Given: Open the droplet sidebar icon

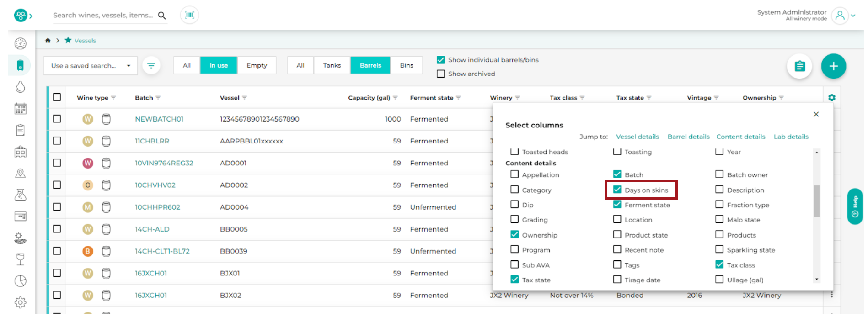Looking at the screenshot, I should (20, 87).
